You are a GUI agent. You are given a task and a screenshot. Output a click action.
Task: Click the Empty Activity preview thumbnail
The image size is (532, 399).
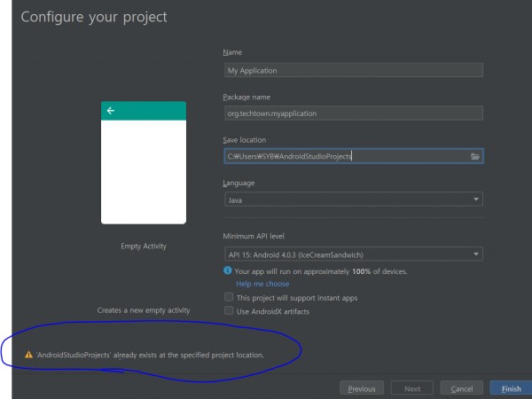click(144, 162)
